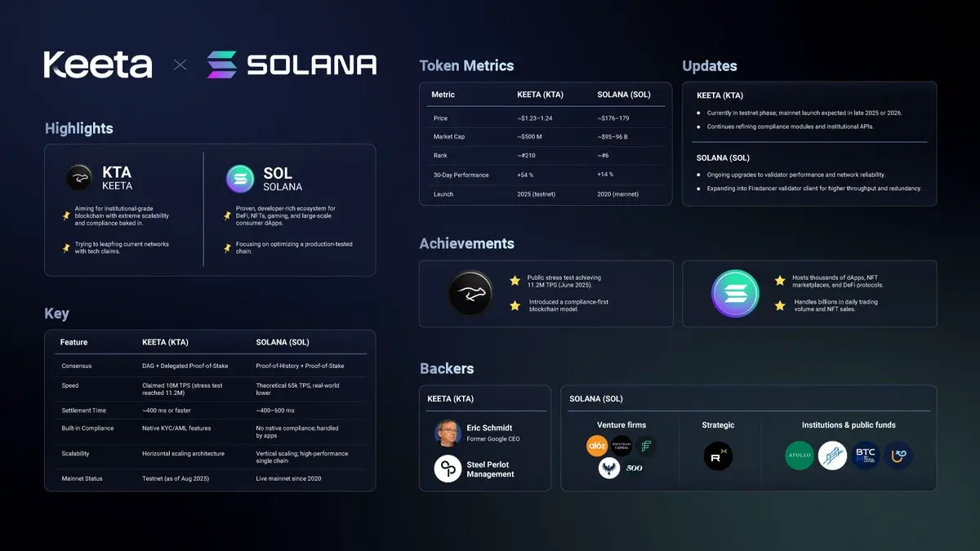This screenshot has height=551, width=980.
Task: Click the white bridge institution logo
Action: [832, 455]
